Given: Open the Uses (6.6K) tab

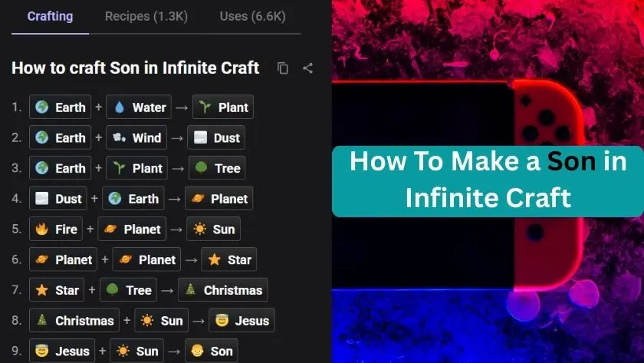Looking at the screenshot, I should pos(252,16).
